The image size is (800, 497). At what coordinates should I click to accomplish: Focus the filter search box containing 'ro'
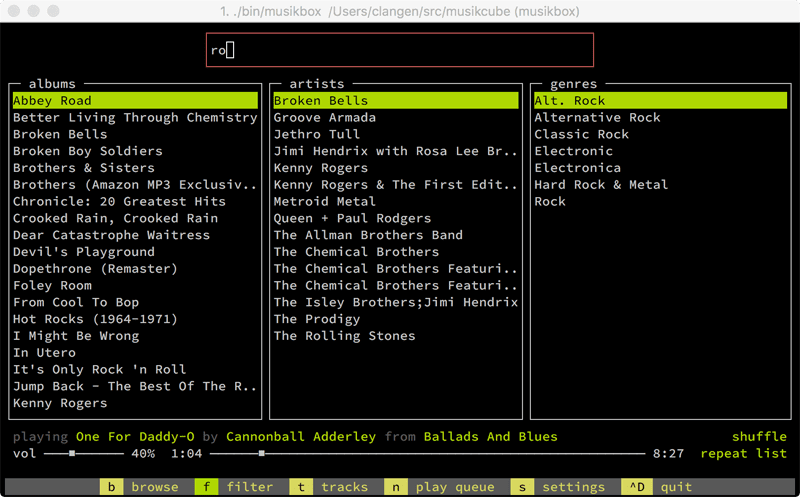click(399, 50)
